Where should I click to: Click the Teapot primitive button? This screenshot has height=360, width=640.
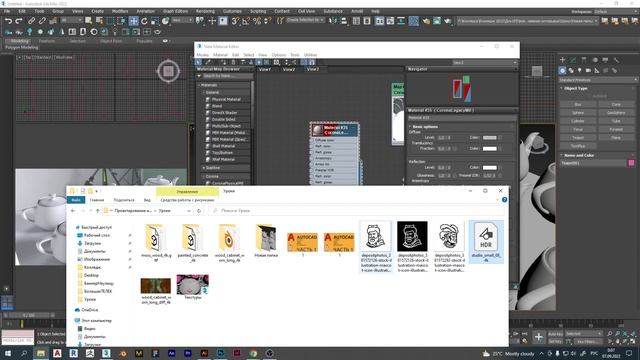[x=578, y=138]
